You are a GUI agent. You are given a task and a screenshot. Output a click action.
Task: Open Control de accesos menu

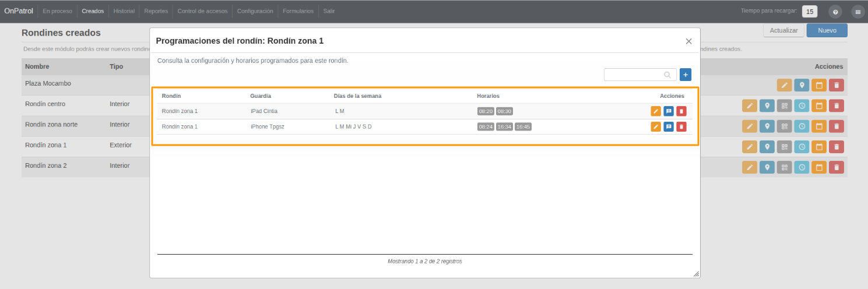click(202, 11)
